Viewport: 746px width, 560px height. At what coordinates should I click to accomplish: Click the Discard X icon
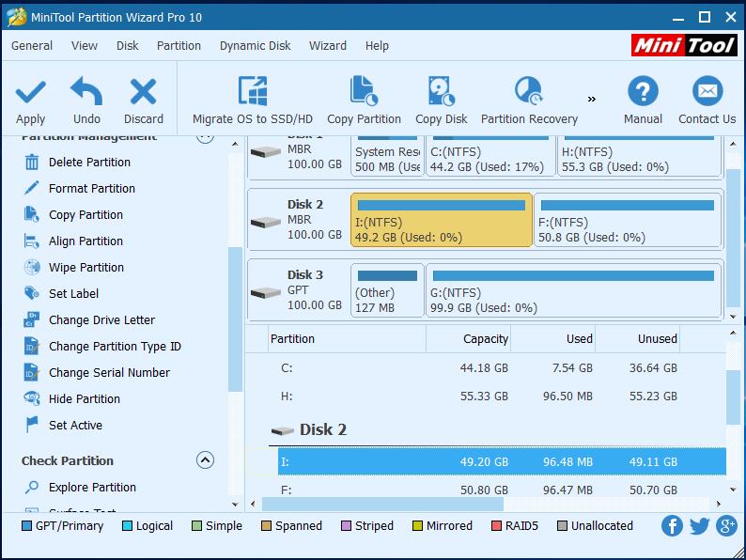click(143, 91)
